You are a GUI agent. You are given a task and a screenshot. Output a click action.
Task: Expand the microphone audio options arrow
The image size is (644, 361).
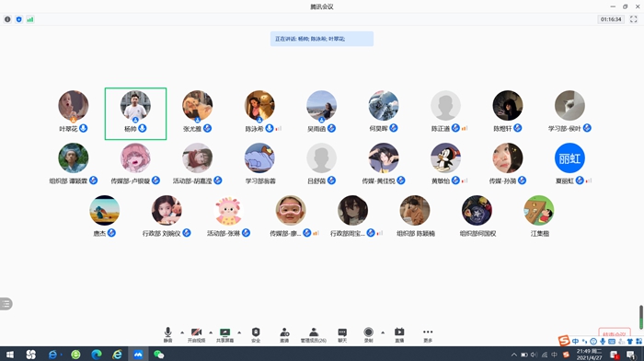(x=182, y=332)
